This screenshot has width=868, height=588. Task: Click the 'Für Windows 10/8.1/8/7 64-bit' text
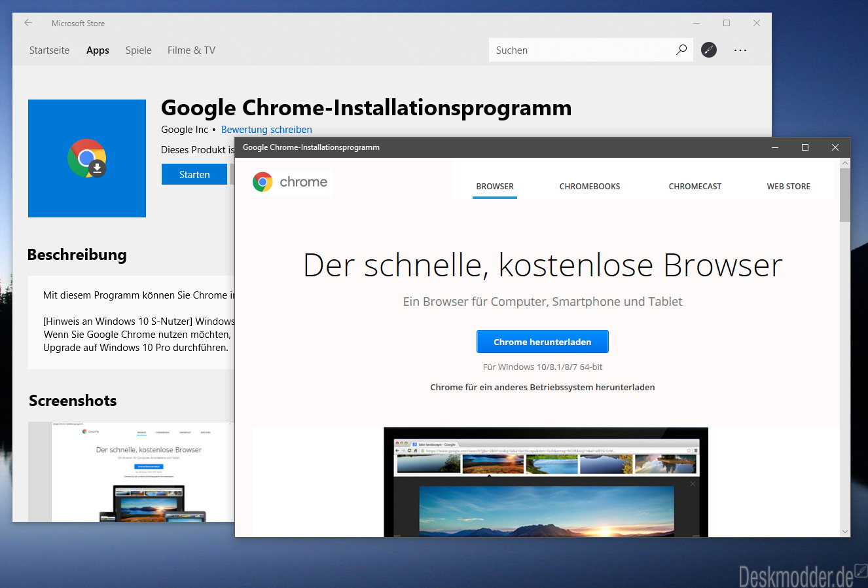(x=543, y=367)
